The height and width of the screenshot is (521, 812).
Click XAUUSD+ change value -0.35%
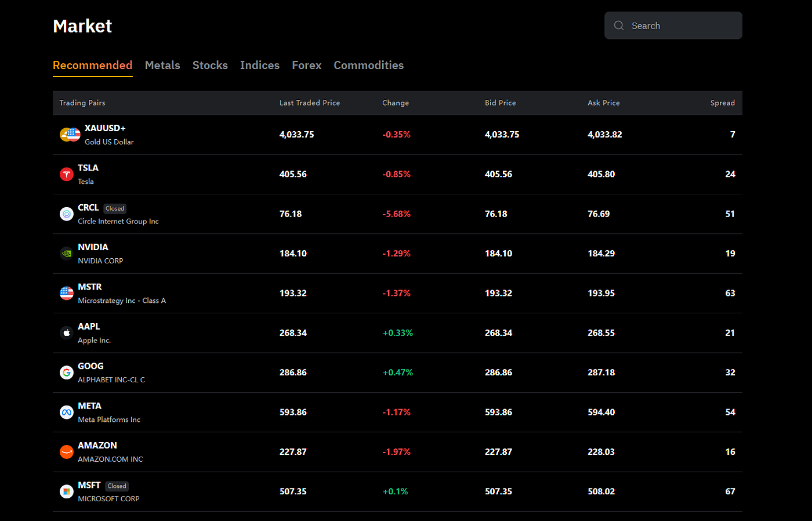(x=397, y=135)
